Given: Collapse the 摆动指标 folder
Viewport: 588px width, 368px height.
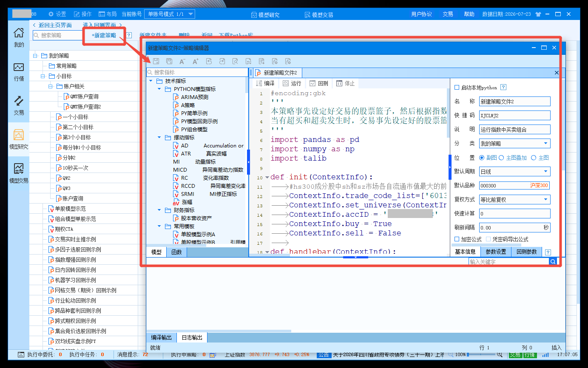Looking at the screenshot, I should 159,137.
